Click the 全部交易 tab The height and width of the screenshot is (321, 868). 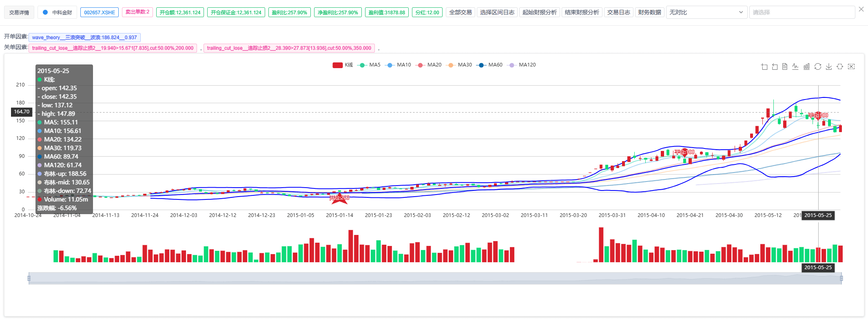pyautogui.click(x=460, y=13)
